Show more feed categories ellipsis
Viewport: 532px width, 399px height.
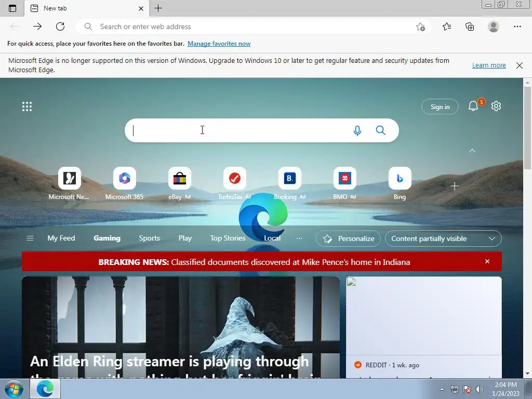tap(299, 238)
